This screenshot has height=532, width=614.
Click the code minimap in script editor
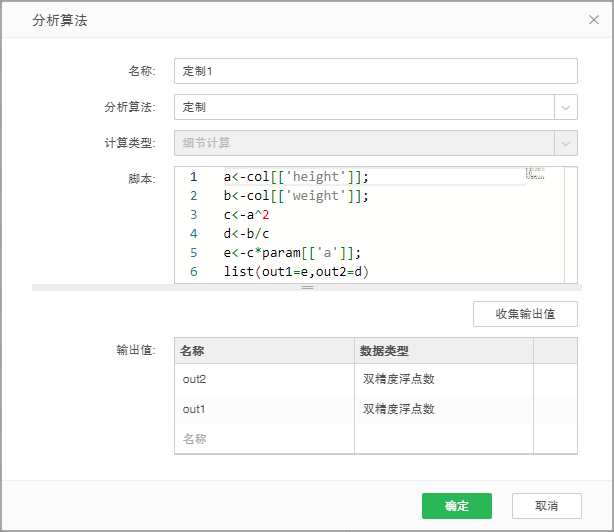[536, 174]
